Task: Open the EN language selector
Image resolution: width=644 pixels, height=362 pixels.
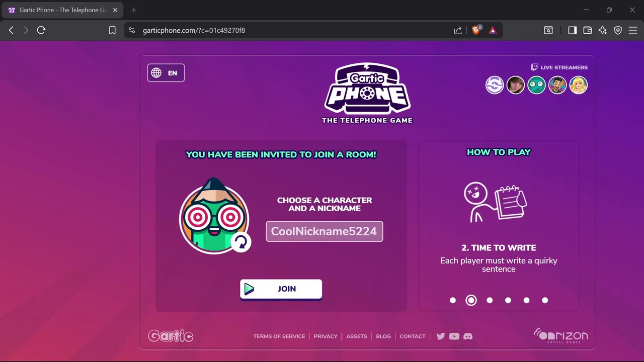Action: pyautogui.click(x=166, y=73)
